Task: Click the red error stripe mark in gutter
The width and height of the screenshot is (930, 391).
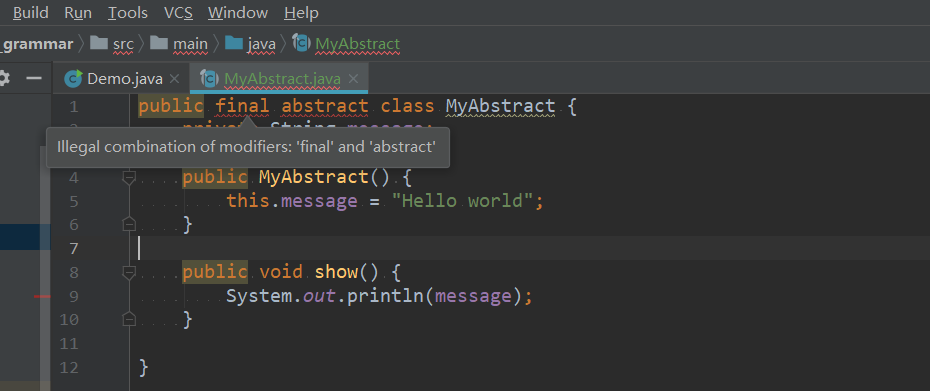Action: point(42,296)
